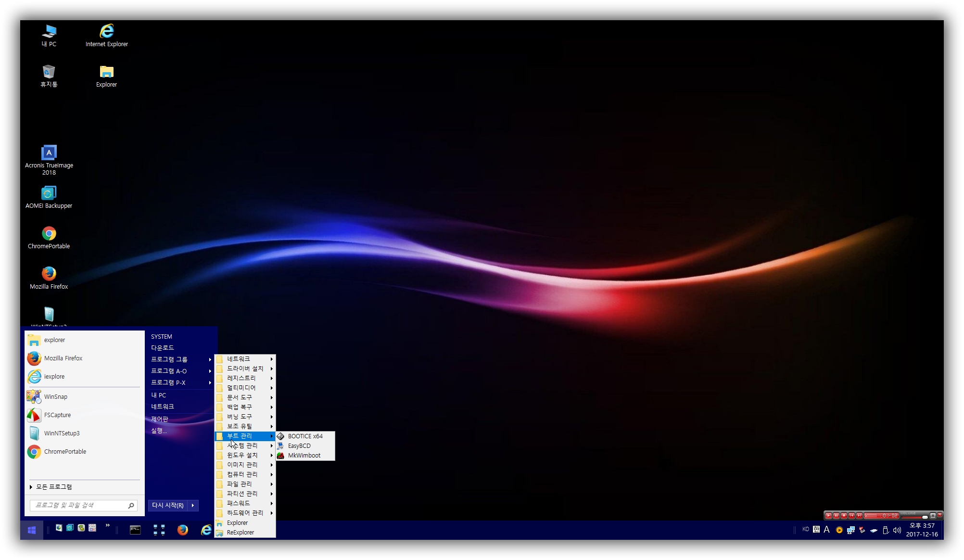This screenshot has height=560, width=964.
Task: Open Mozilla Firefox desktop shortcut
Action: coord(49,278)
